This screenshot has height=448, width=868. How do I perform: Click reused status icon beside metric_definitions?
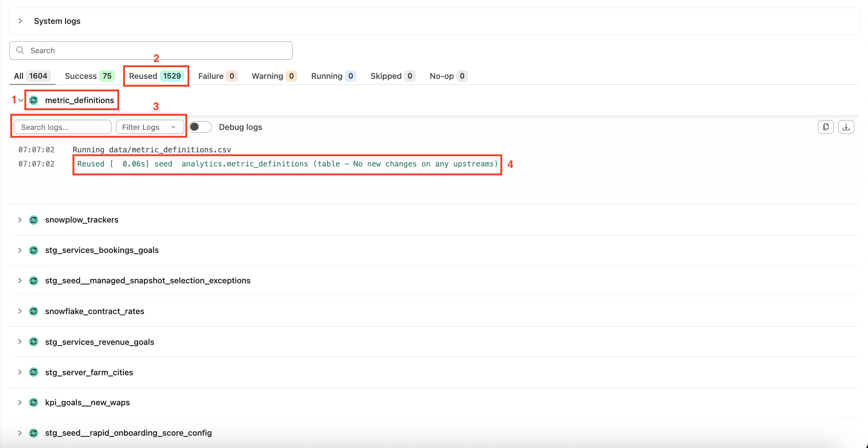click(34, 100)
